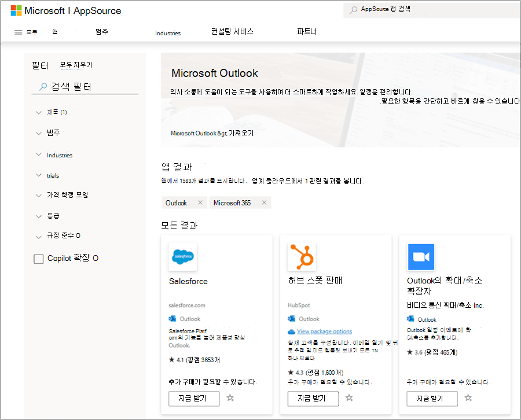Screen dimensions: 521x420
Task: Open the Salesforce cloud logo
Action: pyautogui.click(x=183, y=257)
